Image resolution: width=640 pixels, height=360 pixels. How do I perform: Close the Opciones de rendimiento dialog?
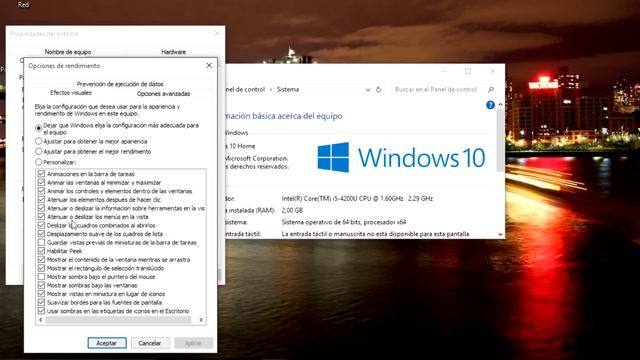point(209,65)
